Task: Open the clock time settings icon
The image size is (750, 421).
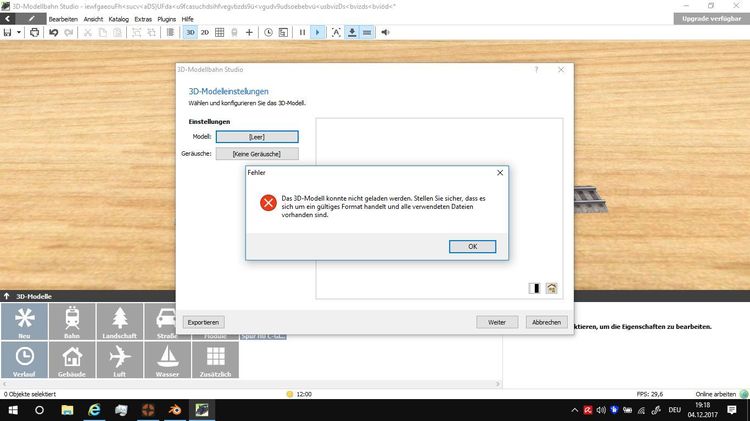Action: [x=268, y=33]
